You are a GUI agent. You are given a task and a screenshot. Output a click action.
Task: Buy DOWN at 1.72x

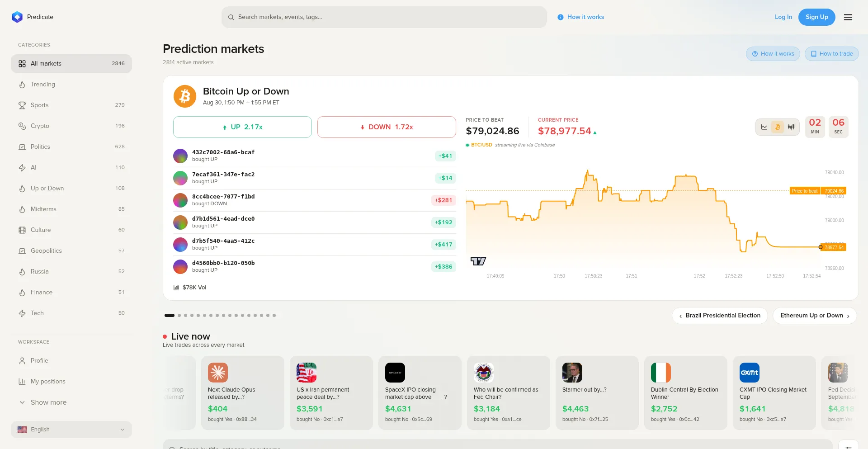tap(387, 127)
